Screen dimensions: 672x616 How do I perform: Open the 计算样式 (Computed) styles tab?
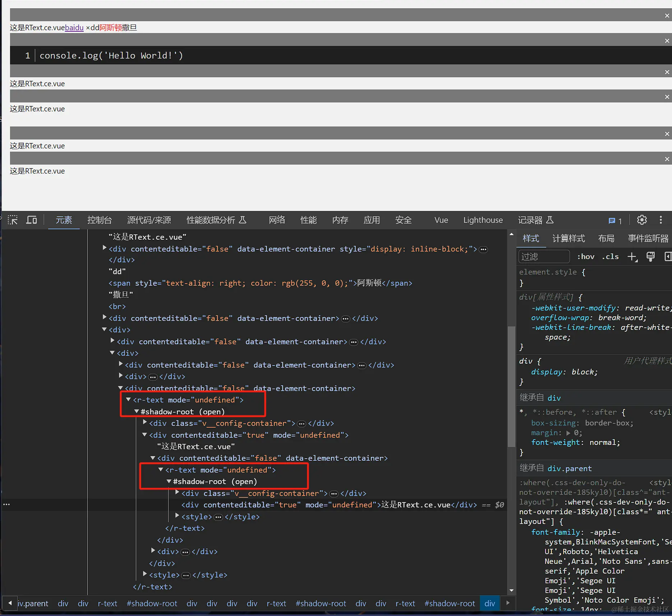[569, 238]
